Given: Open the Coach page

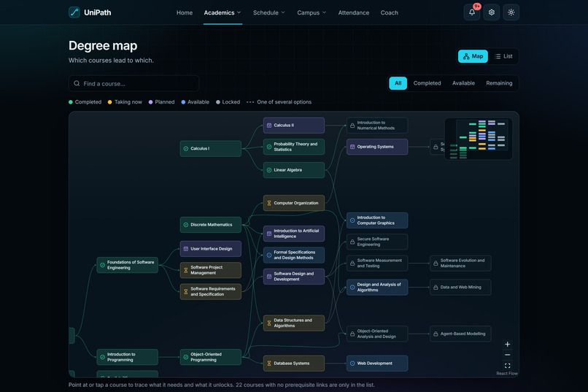Looking at the screenshot, I should (x=389, y=12).
